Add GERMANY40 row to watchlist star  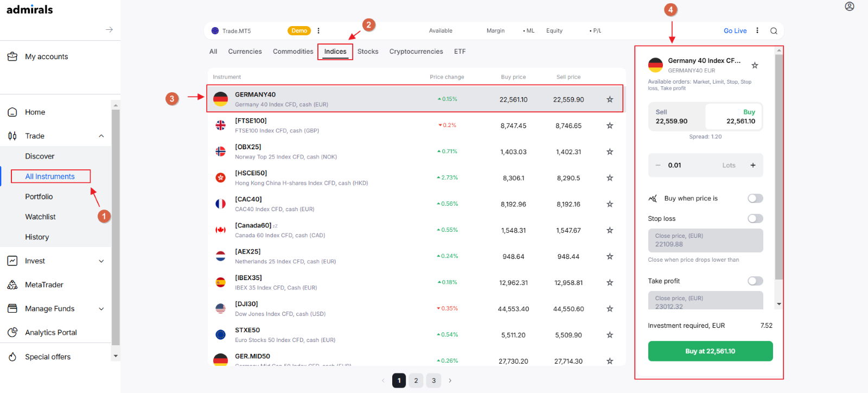610,99
